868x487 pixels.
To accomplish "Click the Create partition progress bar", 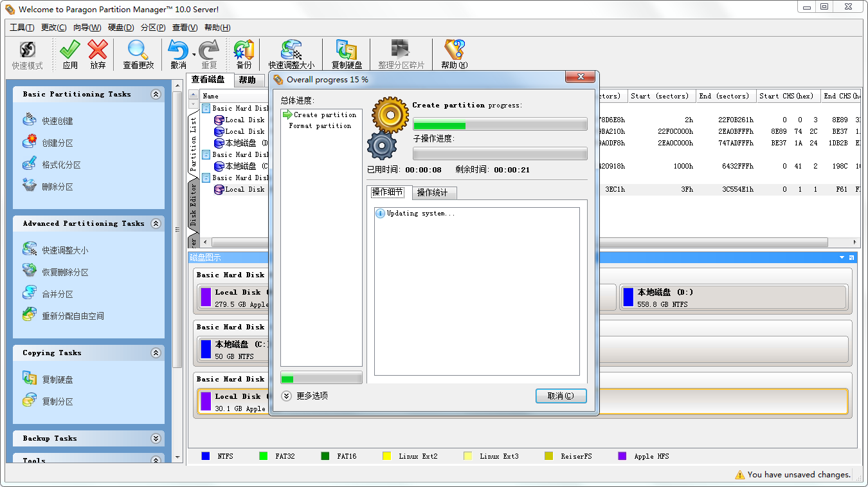I will pyautogui.click(x=500, y=125).
